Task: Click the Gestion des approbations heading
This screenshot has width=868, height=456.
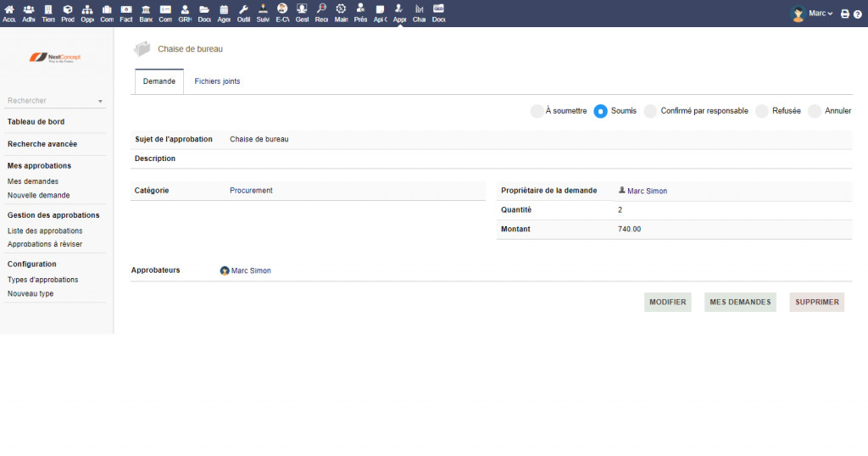Action: coord(53,215)
